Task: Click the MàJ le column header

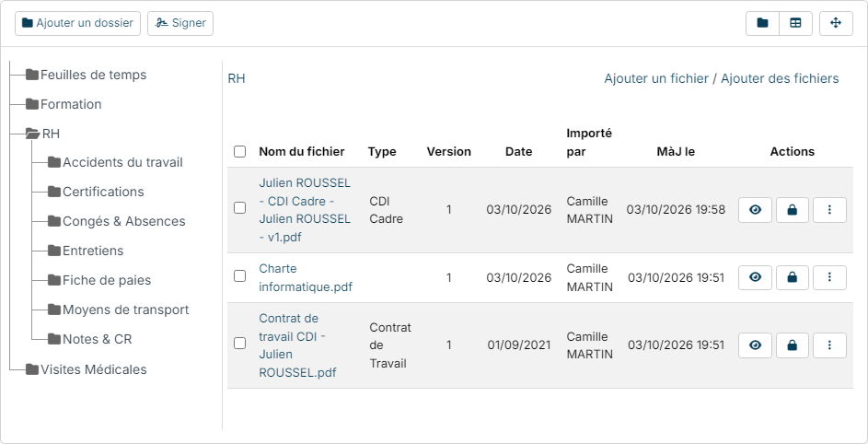Action: coord(676,151)
